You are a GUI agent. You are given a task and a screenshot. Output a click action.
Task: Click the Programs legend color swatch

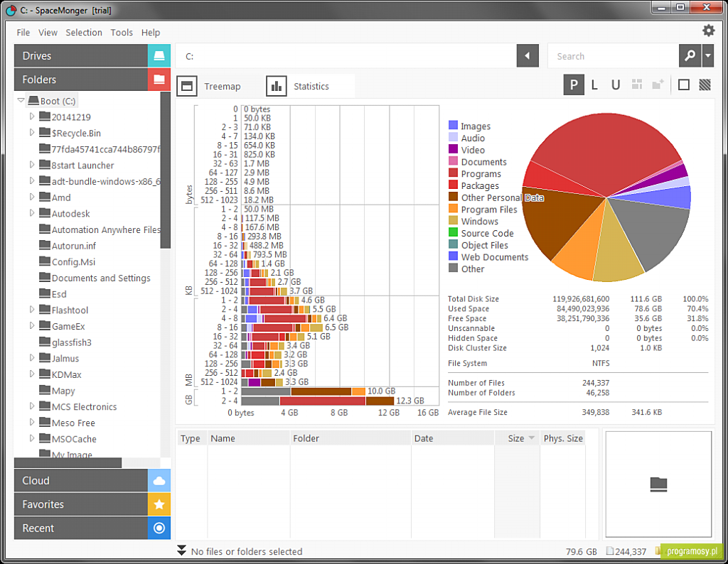(x=453, y=173)
